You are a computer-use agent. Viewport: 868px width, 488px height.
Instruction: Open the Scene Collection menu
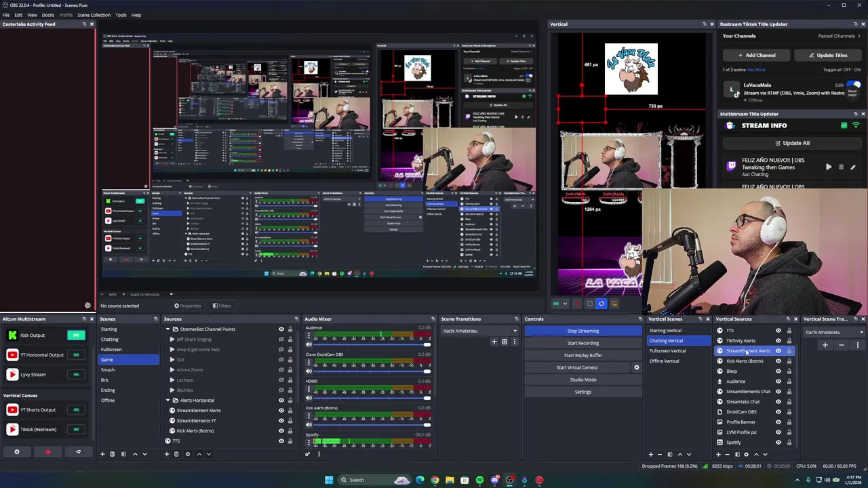pyautogui.click(x=94, y=15)
